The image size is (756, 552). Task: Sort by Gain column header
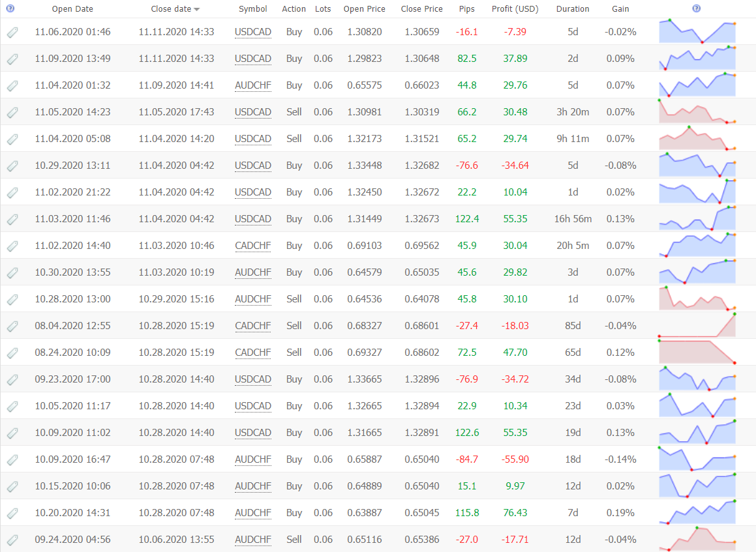click(x=620, y=9)
